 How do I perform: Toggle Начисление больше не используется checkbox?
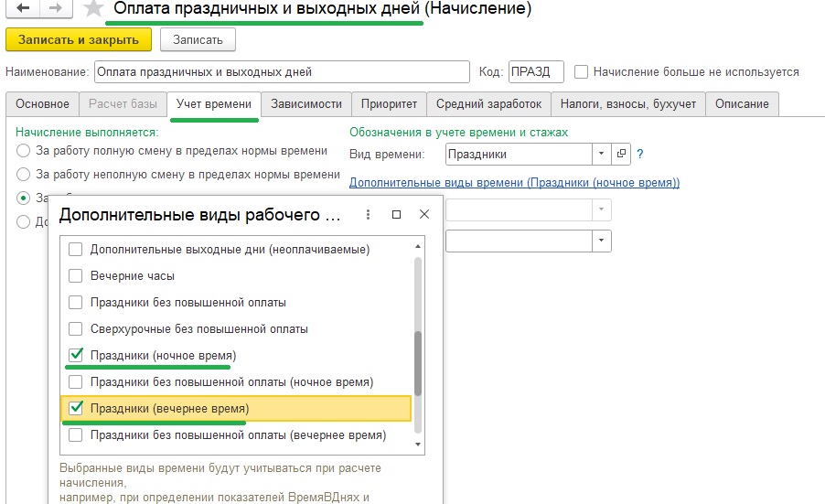coord(581,72)
